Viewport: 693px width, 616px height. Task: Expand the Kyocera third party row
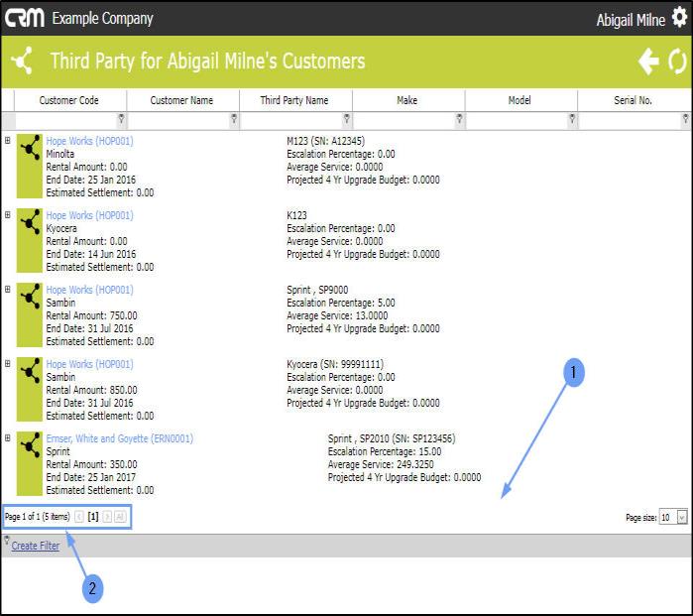[x=8, y=215]
